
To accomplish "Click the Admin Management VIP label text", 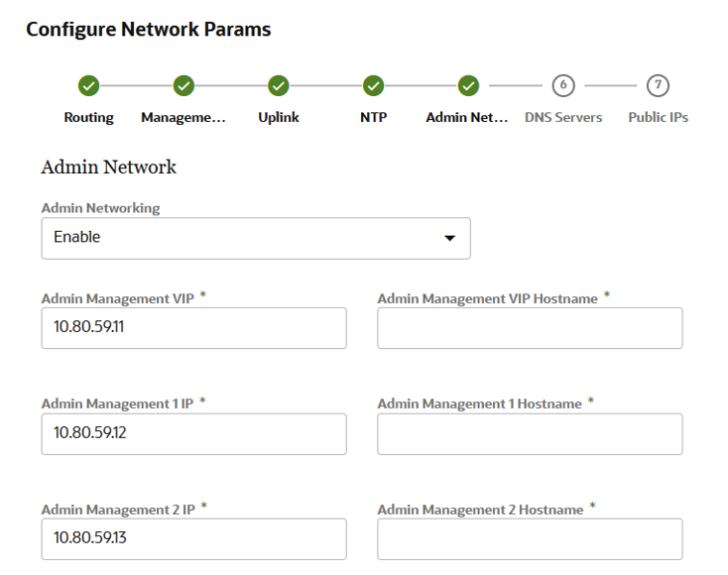I will click(118, 298).
